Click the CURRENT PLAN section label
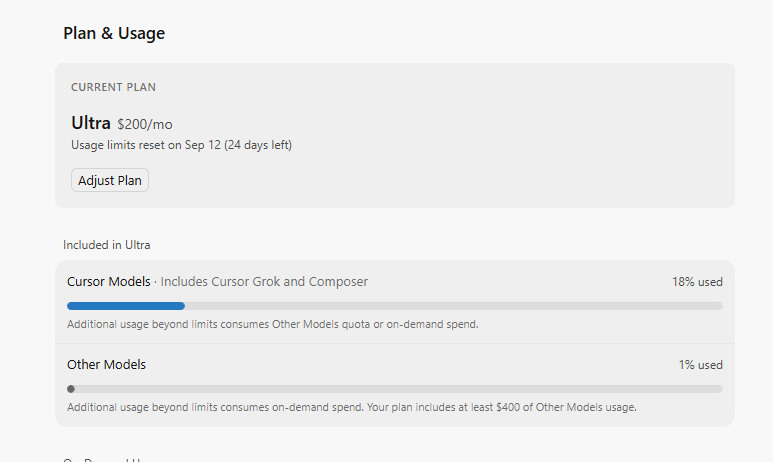This screenshot has height=462, width=773. pos(113,87)
